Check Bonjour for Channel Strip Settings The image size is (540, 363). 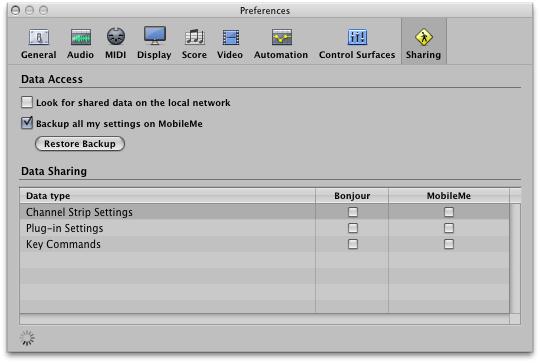353,212
